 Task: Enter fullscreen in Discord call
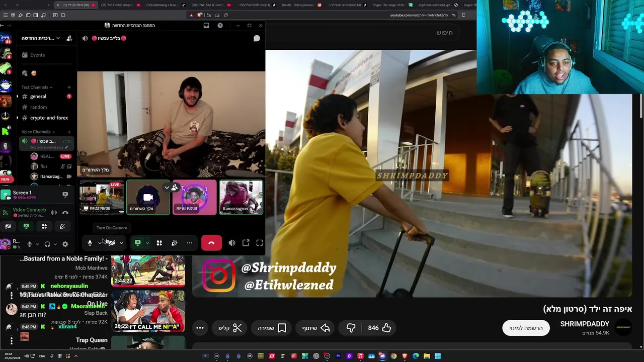(x=260, y=243)
